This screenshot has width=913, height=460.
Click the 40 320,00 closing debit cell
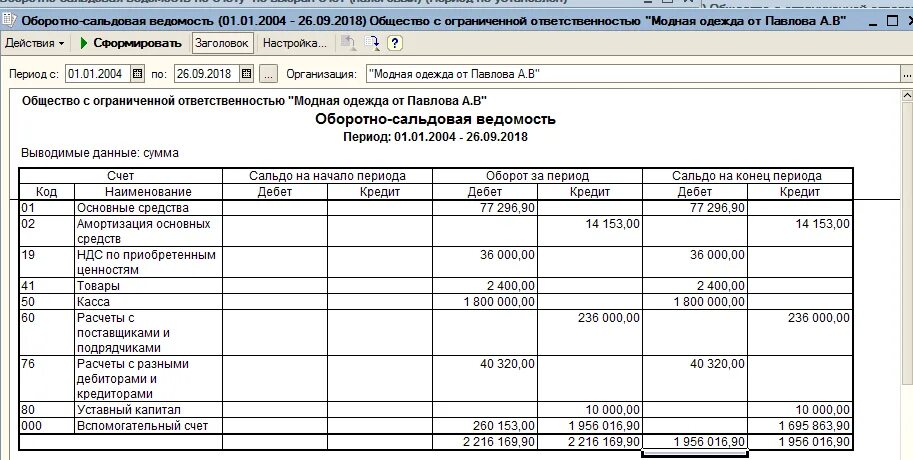pyautogui.click(x=695, y=379)
